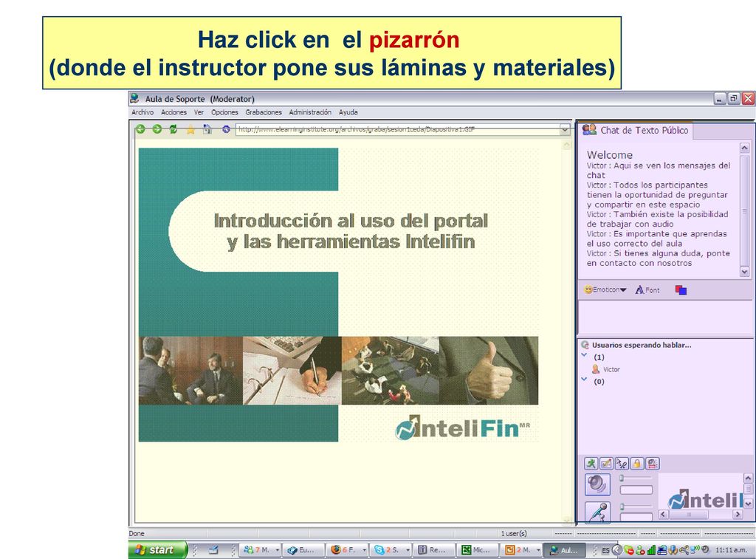This screenshot has width=756, height=559.
Task: Click the Usuarios esperando hablar header icon
Action: click(x=585, y=345)
